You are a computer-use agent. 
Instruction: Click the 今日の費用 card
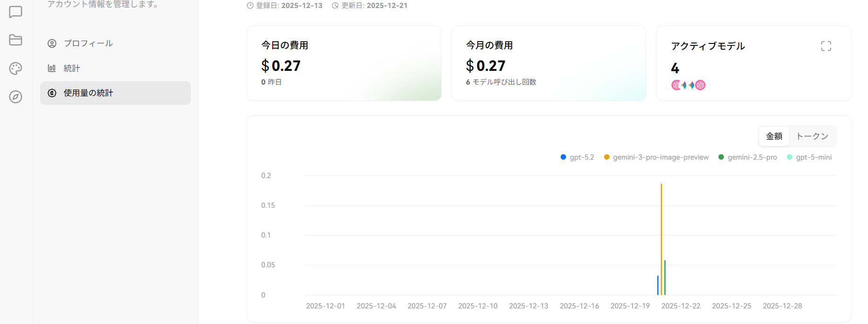point(344,63)
